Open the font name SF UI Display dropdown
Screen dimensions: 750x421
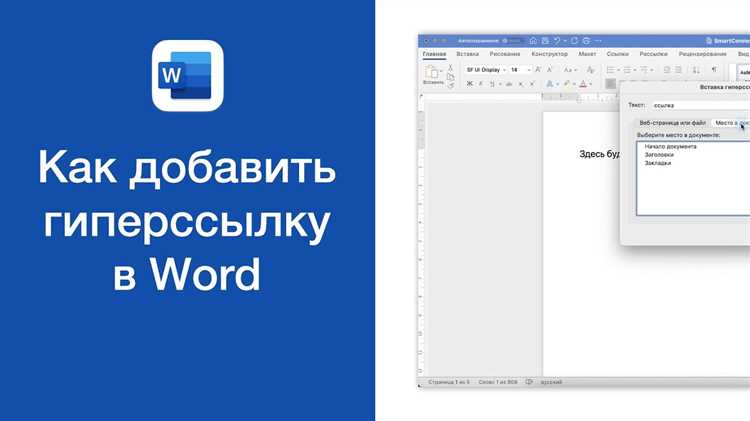pos(504,70)
